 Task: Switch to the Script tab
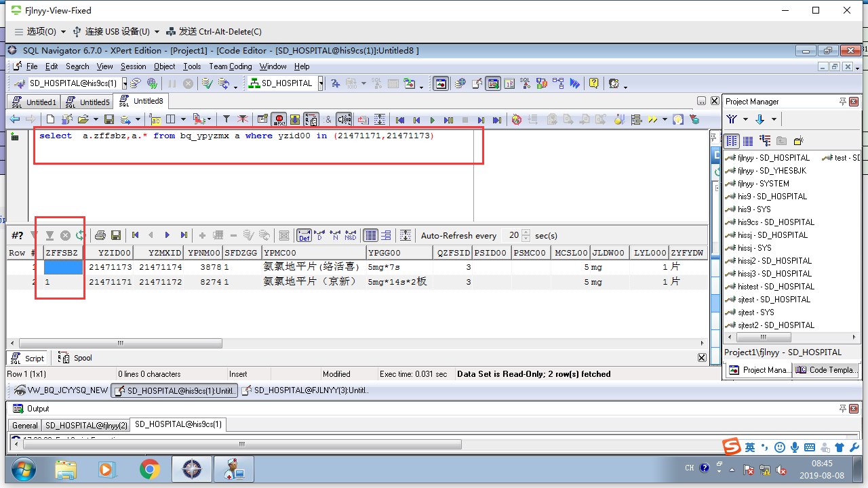(28, 358)
